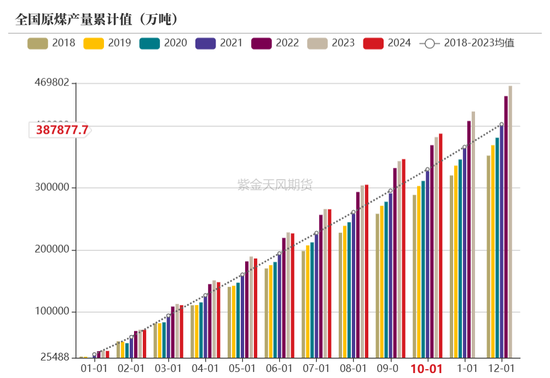Toggle the 2024 red legend swatch
550x378 pixels.
(x=373, y=43)
